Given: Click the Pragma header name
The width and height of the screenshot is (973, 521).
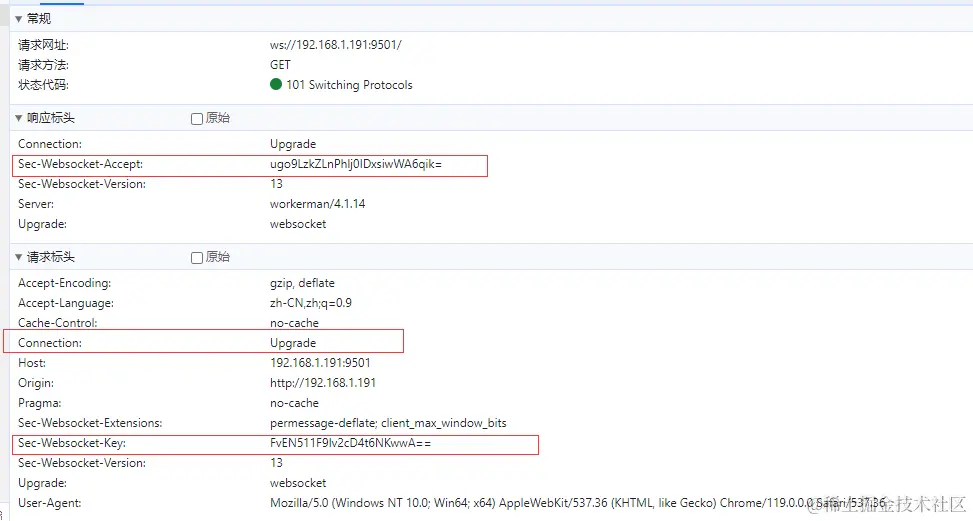Looking at the screenshot, I should pyautogui.click(x=40, y=403).
